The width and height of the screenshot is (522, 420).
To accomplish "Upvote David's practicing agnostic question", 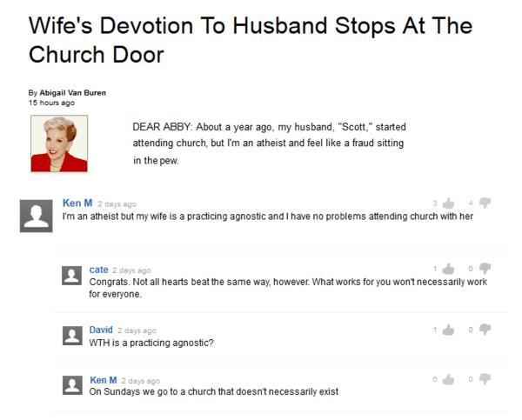I will (450, 330).
